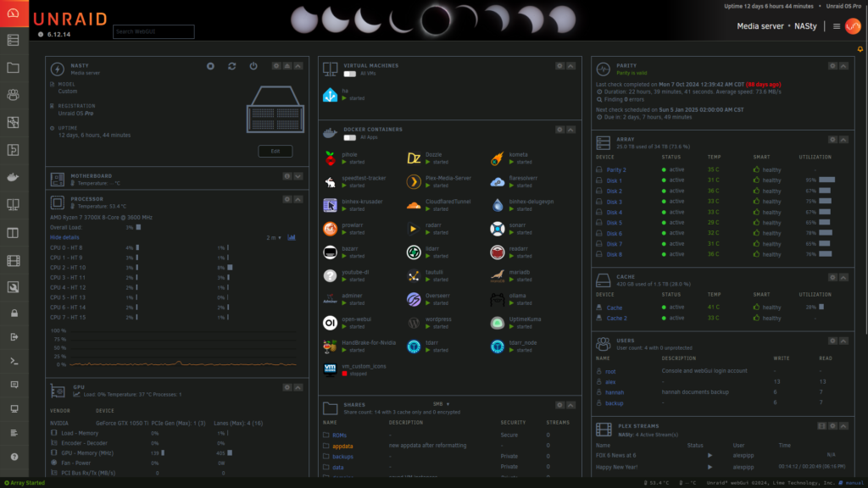This screenshot has height=488, width=868.
Task: Open the Dozzle container icon
Action: tap(414, 158)
